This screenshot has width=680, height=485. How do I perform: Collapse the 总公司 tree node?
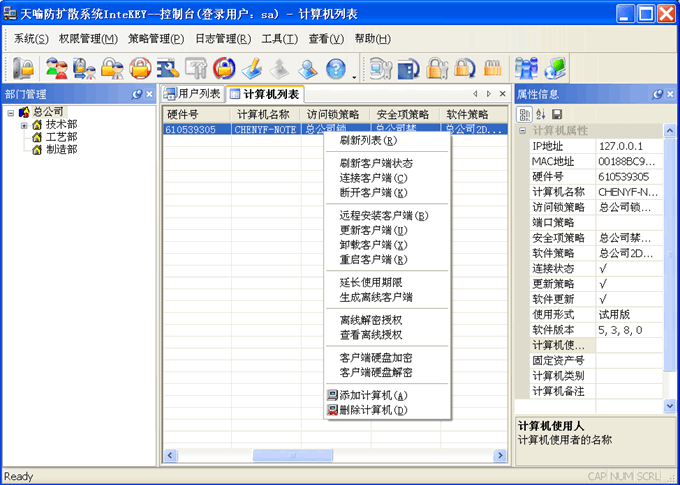(x=11, y=113)
